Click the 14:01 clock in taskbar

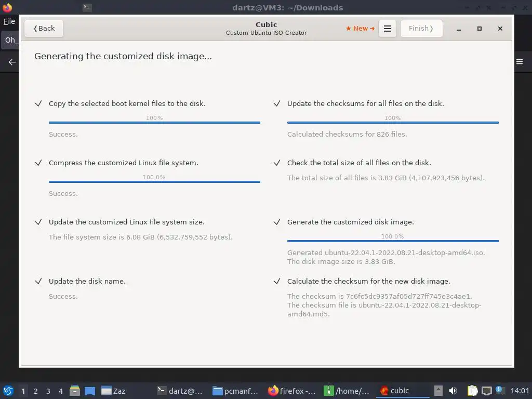point(520,391)
